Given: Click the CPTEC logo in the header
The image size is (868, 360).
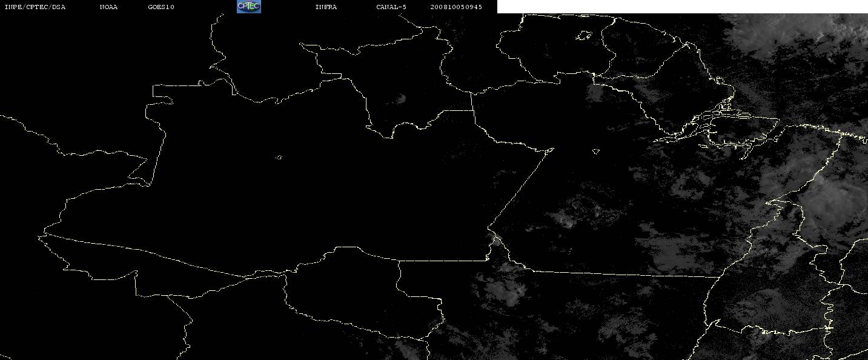Looking at the screenshot, I should click(248, 6).
